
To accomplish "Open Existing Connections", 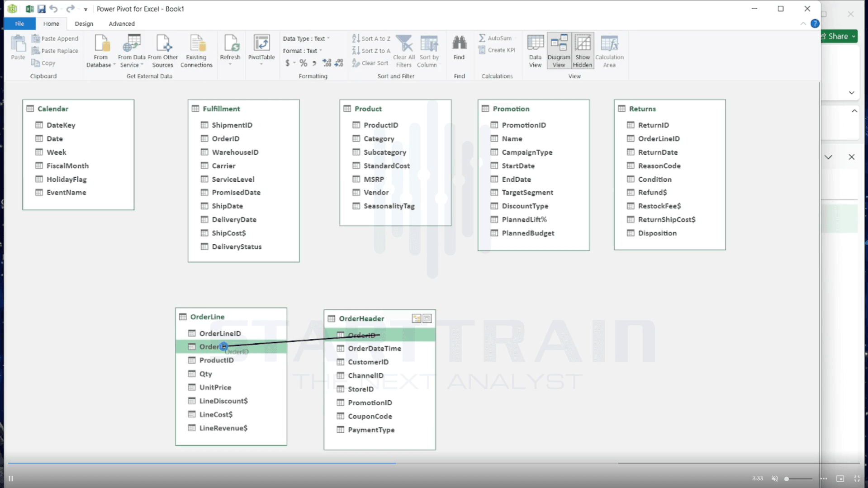I will click(x=196, y=51).
